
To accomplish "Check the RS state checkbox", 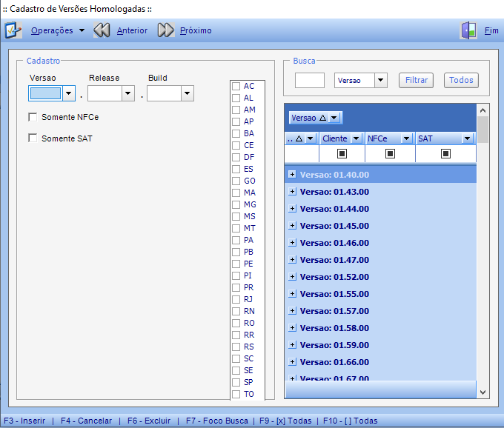I will point(236,347).
